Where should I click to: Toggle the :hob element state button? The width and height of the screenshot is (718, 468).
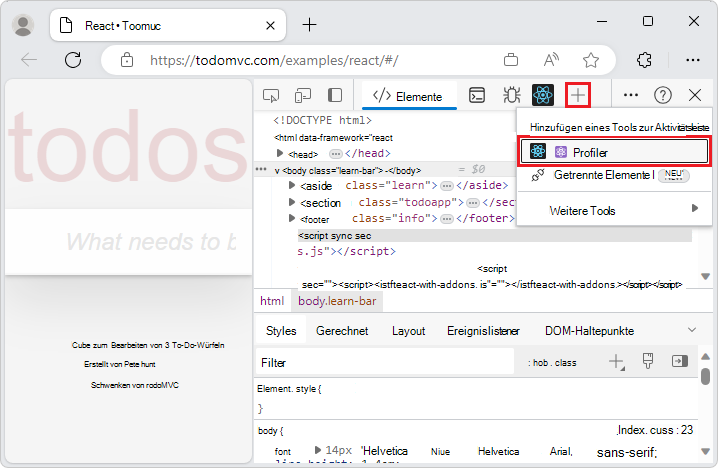[x=539, y=363]
